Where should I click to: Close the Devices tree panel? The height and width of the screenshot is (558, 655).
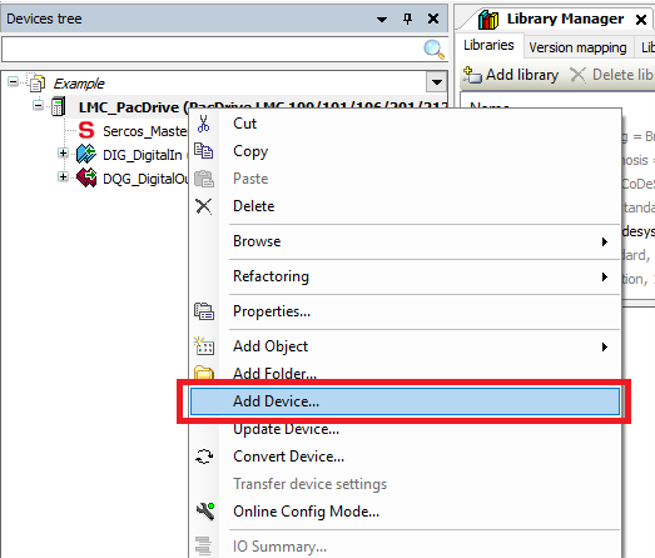(433, 19)
